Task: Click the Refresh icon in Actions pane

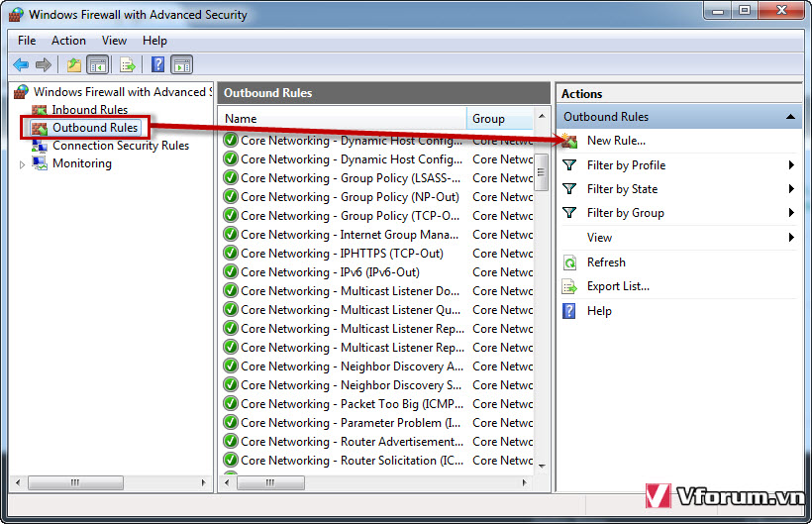Action: click(569, 262)
